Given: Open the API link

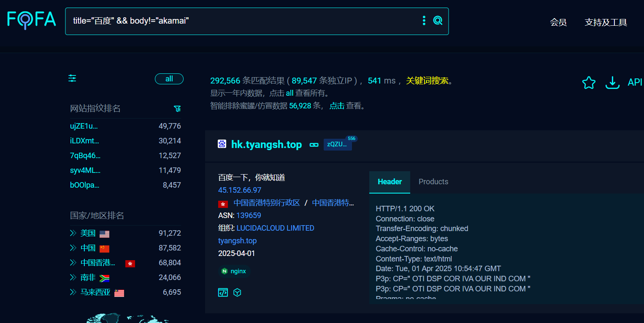Looking at the screenshot, I should tap(635, 82).
